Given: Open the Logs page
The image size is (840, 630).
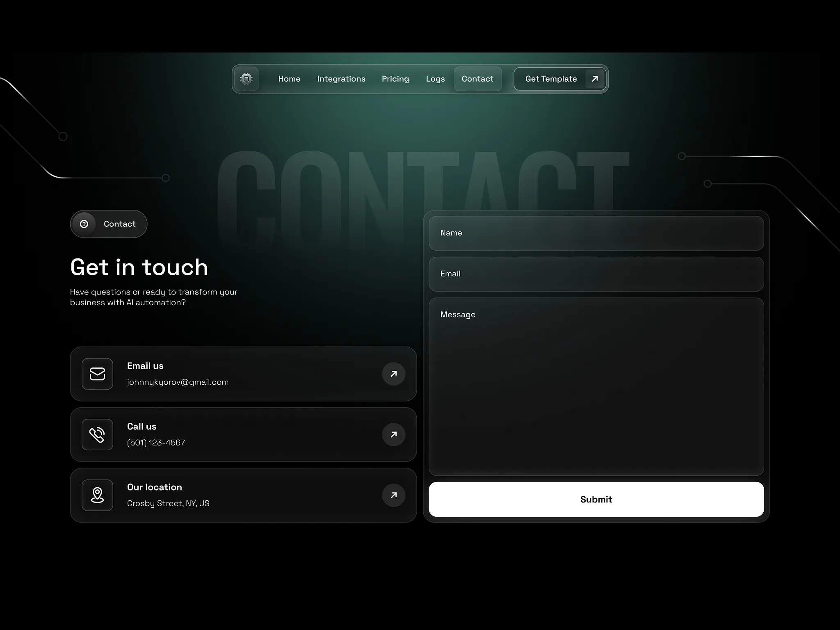Looking at the screenshot, I should (x=435, y=79).
